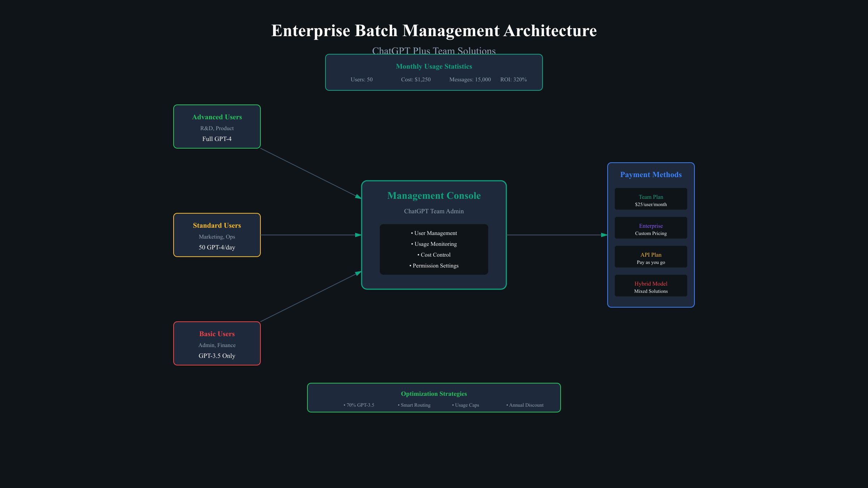This screenshot has height=488, width=868.
Task: Click the Marketing, Ops label
Action: point(217,237)
